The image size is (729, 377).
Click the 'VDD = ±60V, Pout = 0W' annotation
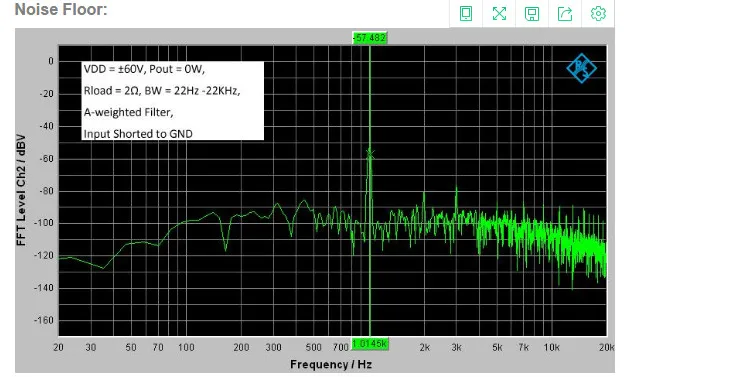pos(144,69)
